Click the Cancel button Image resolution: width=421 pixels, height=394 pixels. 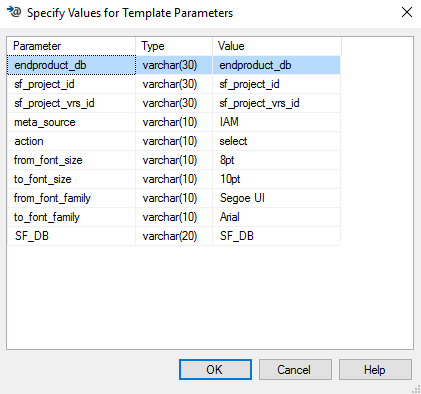(295, 369)
